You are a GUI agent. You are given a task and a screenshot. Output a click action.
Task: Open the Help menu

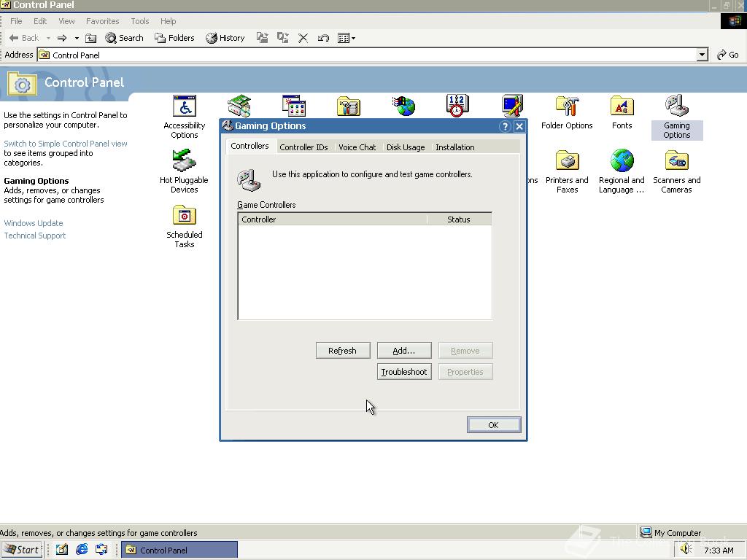coord(169,21)
